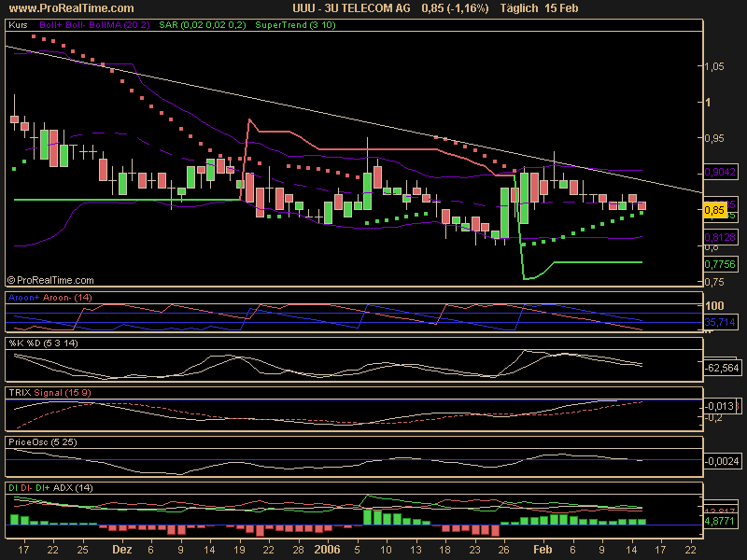Screen dimensions: 747x560
Task: Click the 1,05 price axis label
Action: 714,66
